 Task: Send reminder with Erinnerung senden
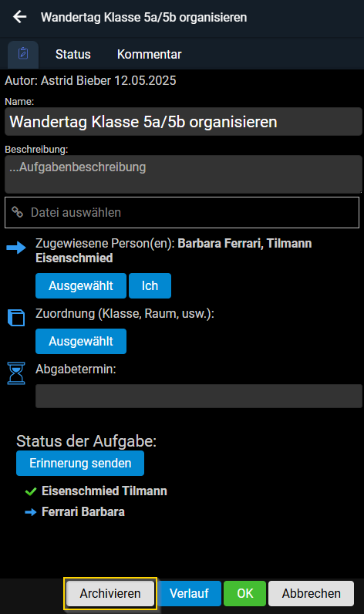(x=80, y=464)
